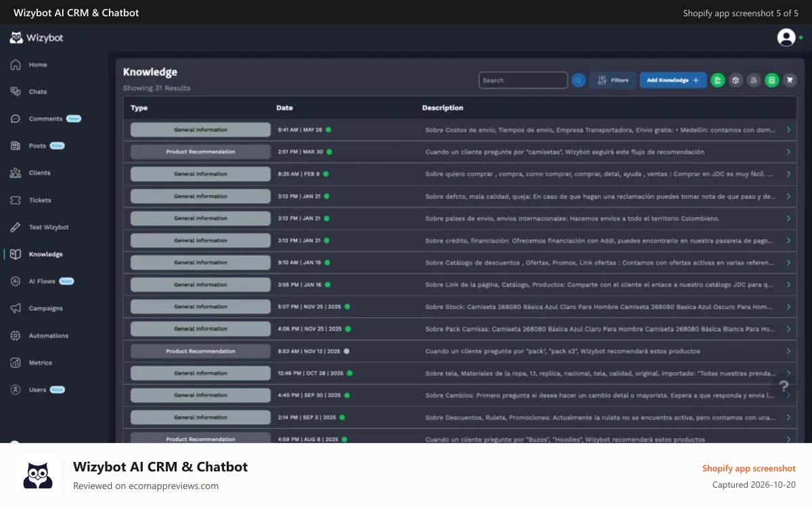Open arrow on the 8:35 AM FEB 9 row
The height and width of the screenshot is (508, 812).
click(x=788, y=174)
